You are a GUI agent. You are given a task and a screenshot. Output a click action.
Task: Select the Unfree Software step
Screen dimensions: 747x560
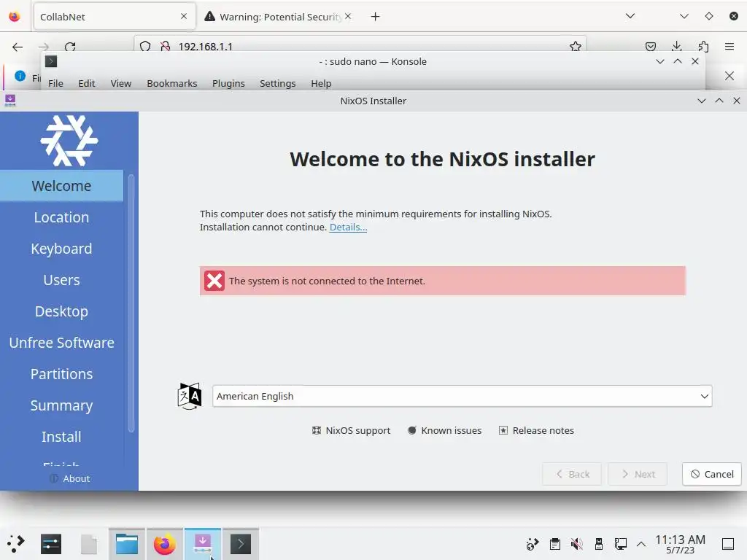point(61,343)
